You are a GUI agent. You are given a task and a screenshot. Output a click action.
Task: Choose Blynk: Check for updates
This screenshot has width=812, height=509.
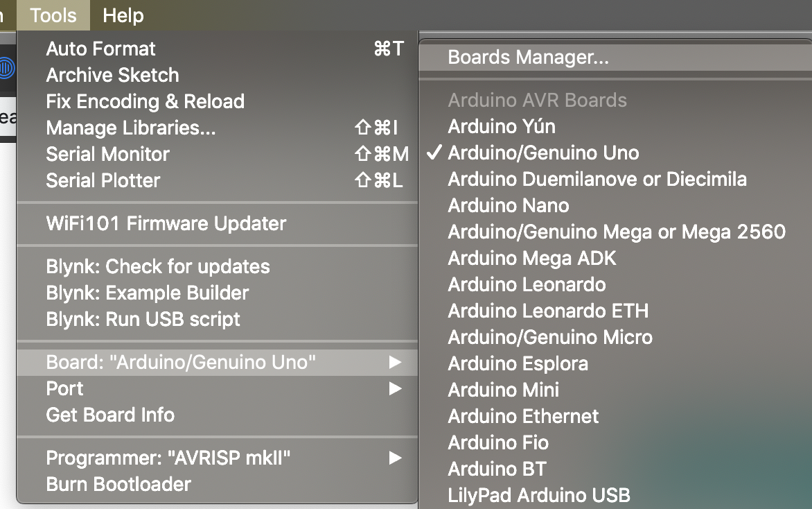[x=217, y=266]
